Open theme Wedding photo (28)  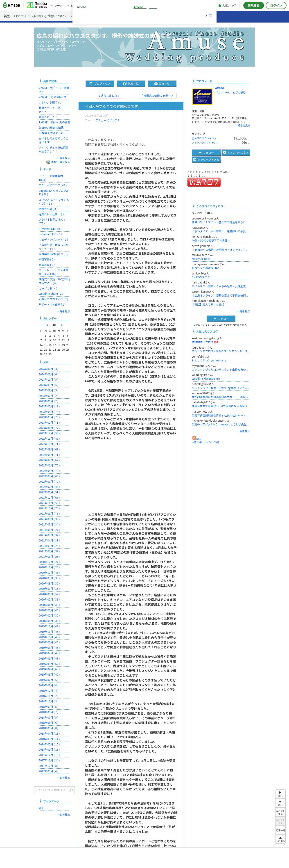(x=52, y=293)
